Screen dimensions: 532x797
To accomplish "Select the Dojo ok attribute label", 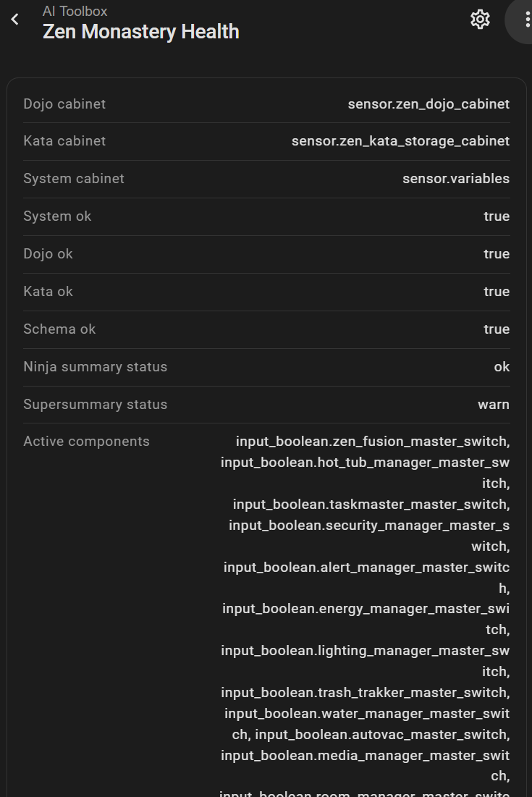I will (48, 254).
